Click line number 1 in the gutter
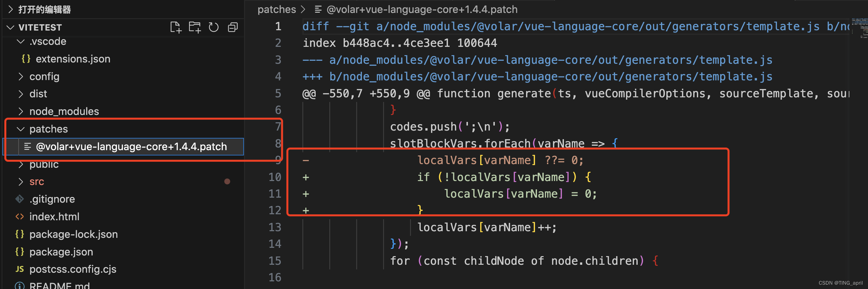Viewport: 868px width, 289px height. click(278, 26)
